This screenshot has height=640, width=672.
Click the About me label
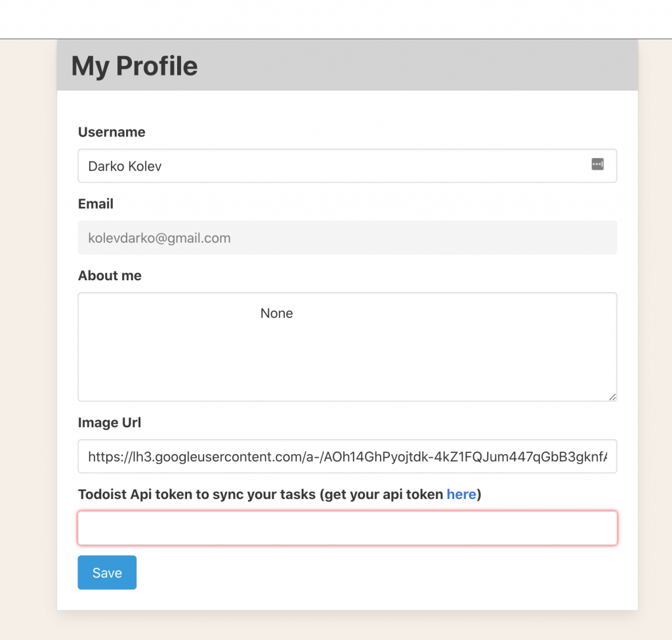(110, 275)
